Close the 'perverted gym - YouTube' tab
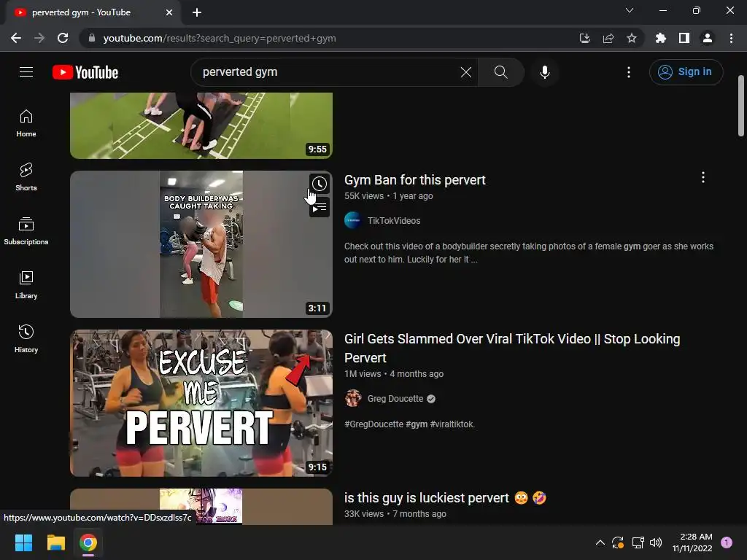The image size is (747, 560). (169, 12)
